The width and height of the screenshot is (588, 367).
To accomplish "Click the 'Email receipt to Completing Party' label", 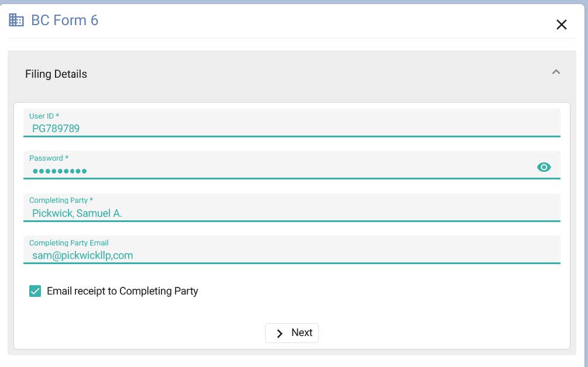I will pyautogui.click(x=122, y=291).
